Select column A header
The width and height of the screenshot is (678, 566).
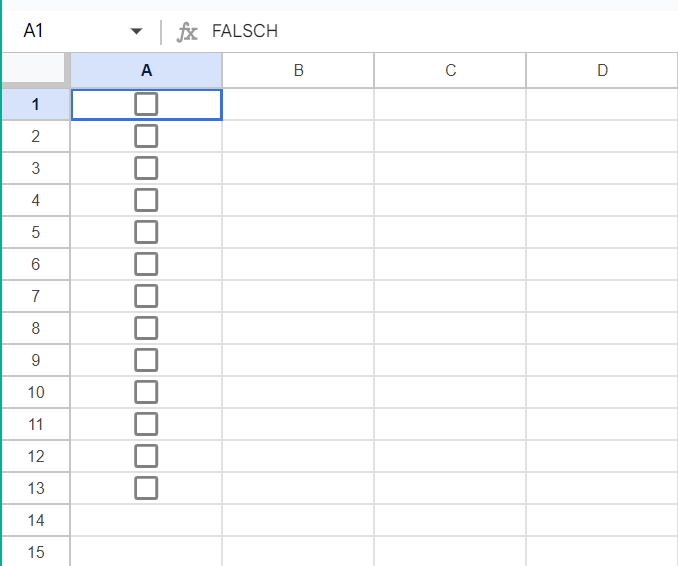point(146,70)
